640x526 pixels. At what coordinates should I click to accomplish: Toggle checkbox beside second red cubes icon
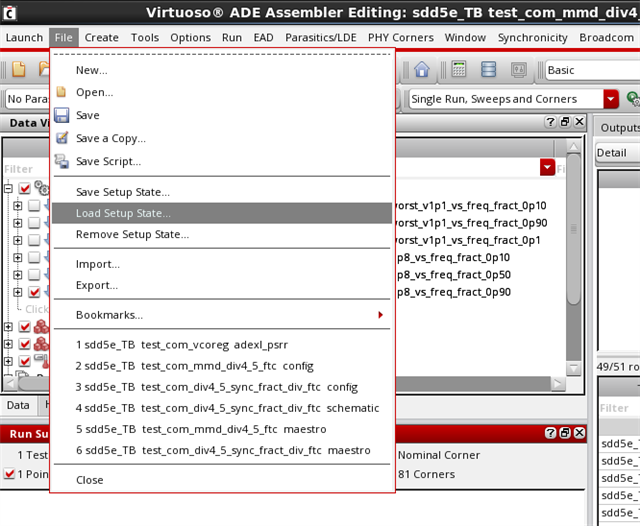(25, 344)
